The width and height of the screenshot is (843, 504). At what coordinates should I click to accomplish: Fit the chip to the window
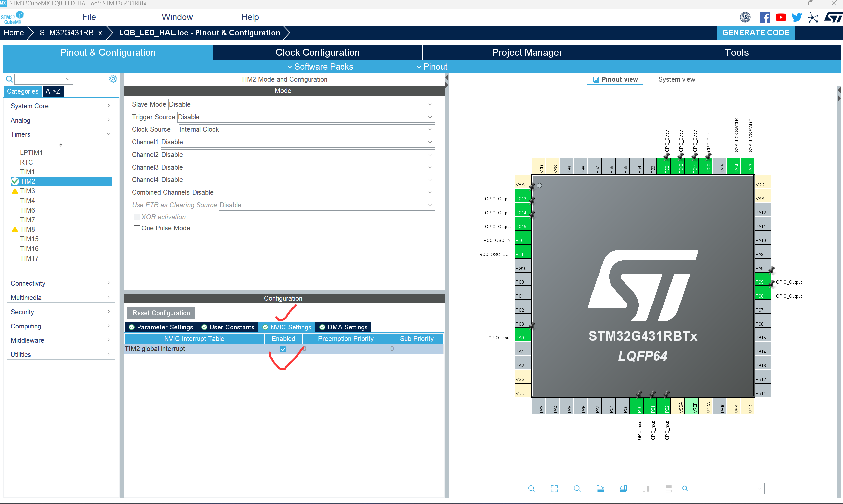tap(554, 488)
